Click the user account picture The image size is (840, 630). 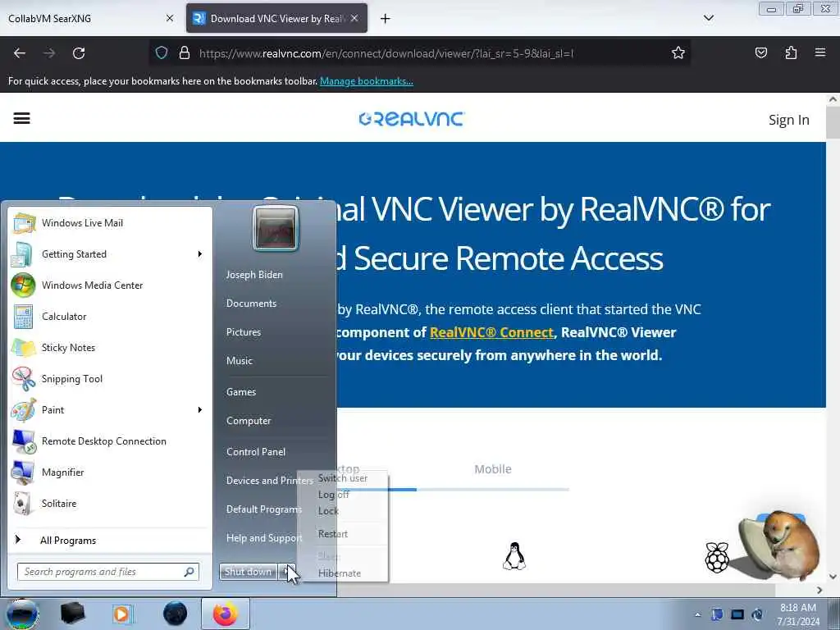point(276,228)
